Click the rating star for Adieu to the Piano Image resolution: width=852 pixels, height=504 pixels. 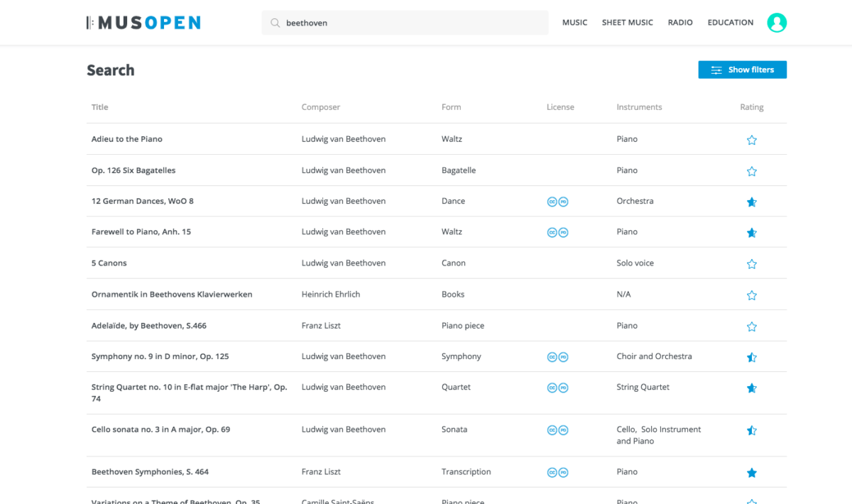click(752, 140)
